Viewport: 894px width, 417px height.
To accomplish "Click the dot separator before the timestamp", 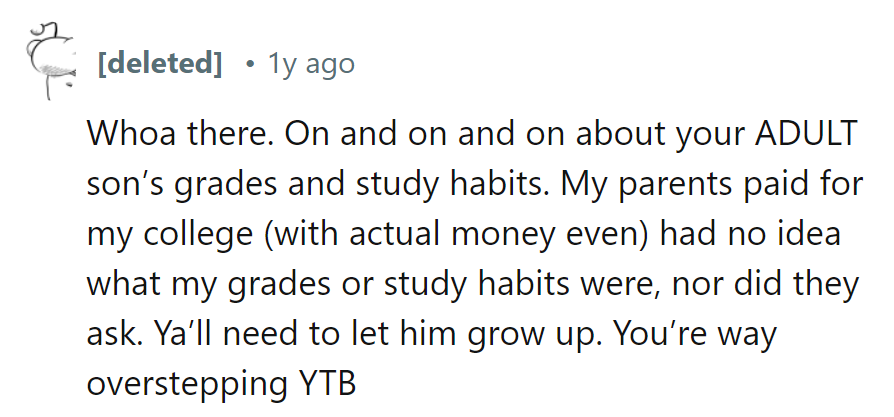I will (248, 65).
